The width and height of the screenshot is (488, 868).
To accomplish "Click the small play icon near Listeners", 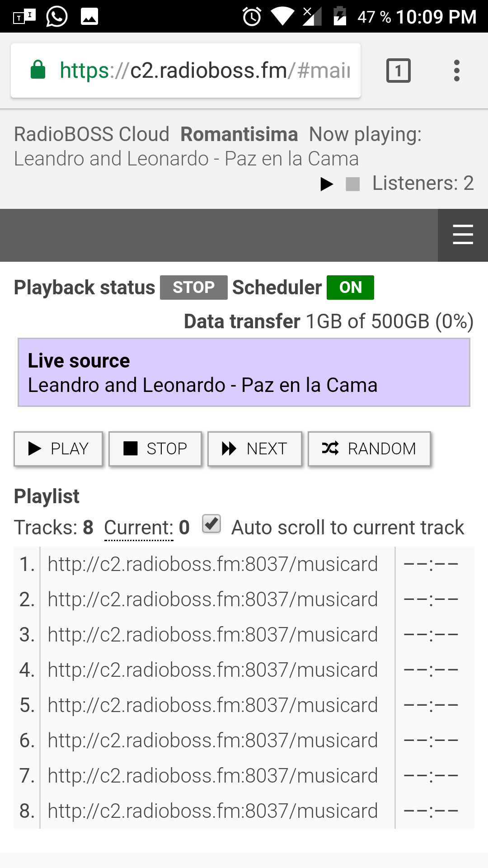I will (x=326, y=184).
